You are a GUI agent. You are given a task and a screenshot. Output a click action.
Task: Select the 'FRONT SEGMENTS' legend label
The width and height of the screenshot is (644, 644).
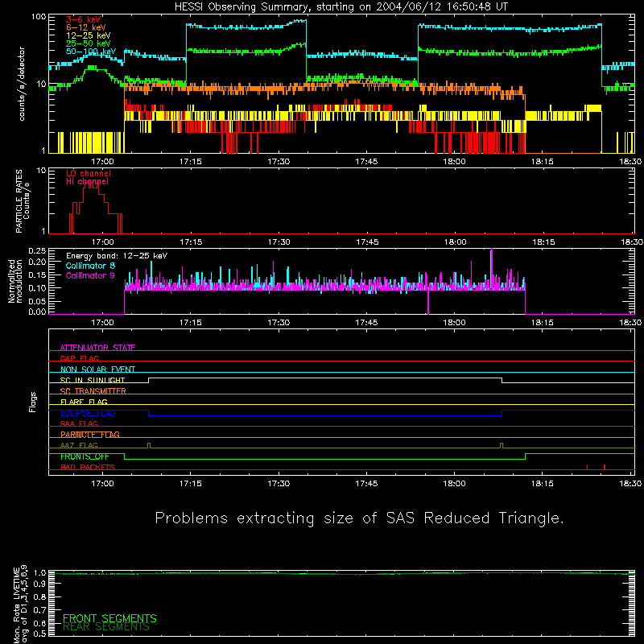click(109, 618)
